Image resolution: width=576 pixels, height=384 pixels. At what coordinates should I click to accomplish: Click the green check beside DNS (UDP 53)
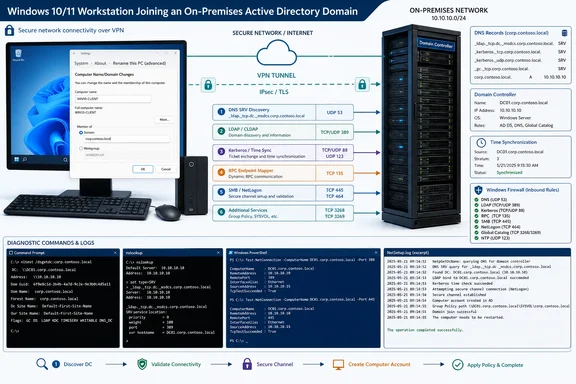pyautogui.click(x=476, y=200)
